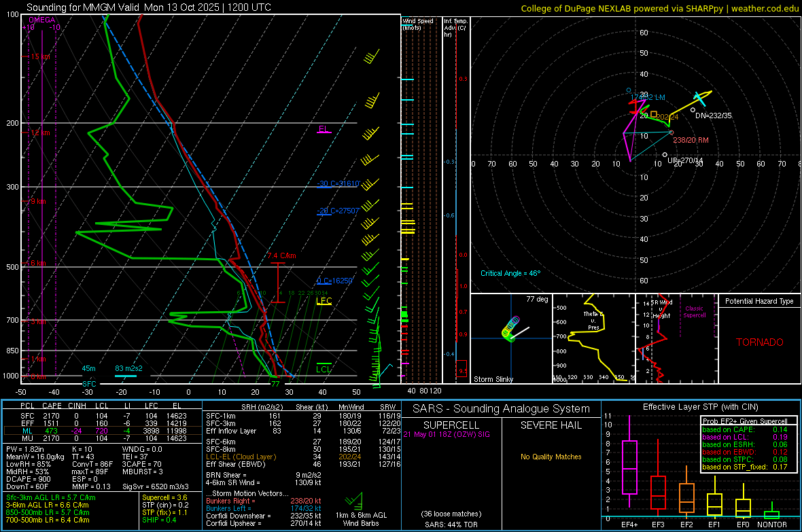802x532 pixels.
Task: Click the -30 C=31610' height label
Action: click(x=338, y=183)
